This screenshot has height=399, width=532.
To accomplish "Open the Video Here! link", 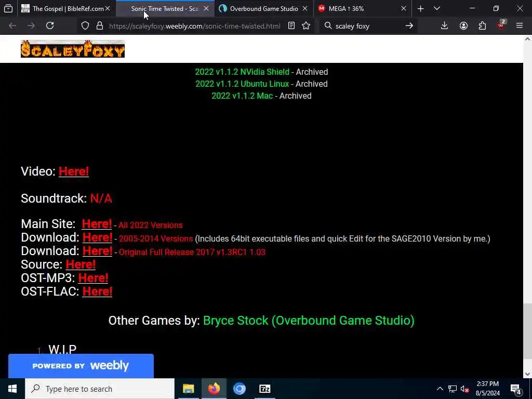I will (74, 171).
